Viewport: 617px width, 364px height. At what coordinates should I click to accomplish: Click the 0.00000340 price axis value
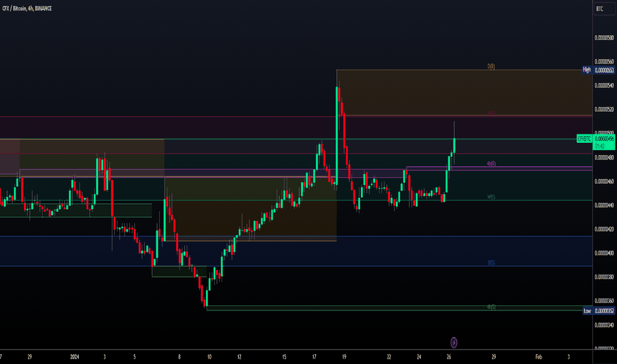coord(604,325)
